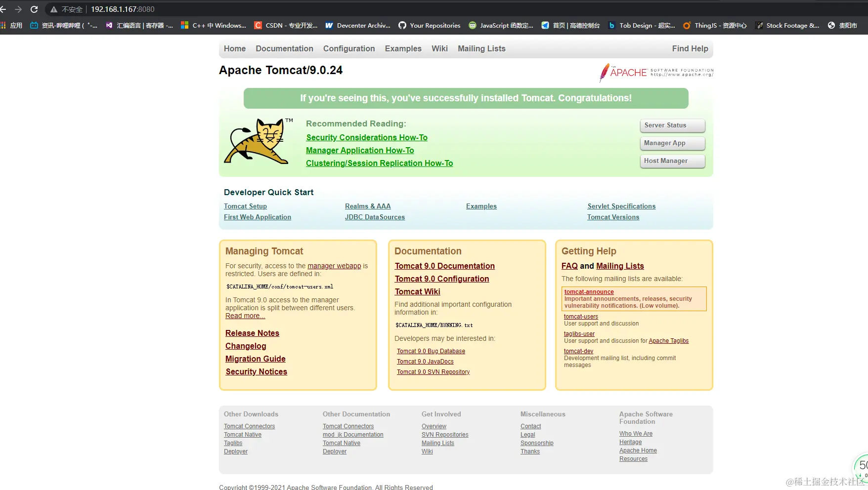The height and width of the screenshot is (490, 868).
Task: Open Manager Application How-To link
Action: coord(360,150)
